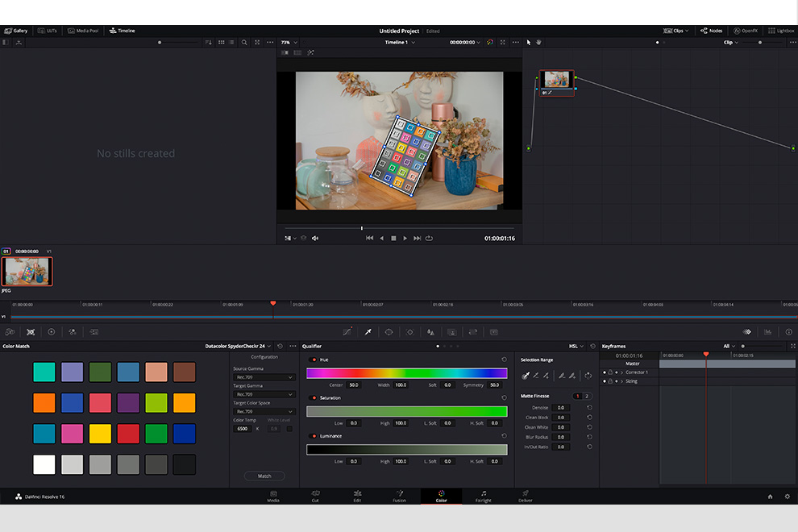The image size is (798, 532).
Task: Select the hand pan tool in node editor
Action: [539, 42]
